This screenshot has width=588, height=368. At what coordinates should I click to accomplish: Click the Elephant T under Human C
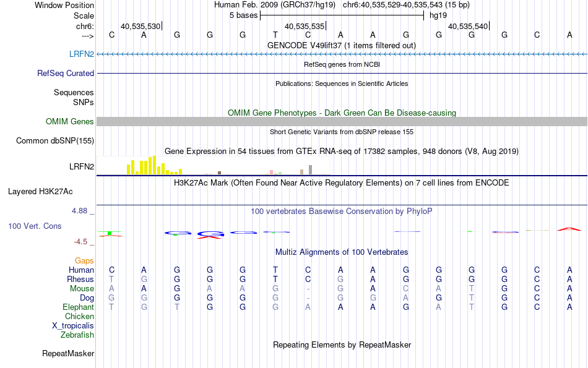pos(111,307)
